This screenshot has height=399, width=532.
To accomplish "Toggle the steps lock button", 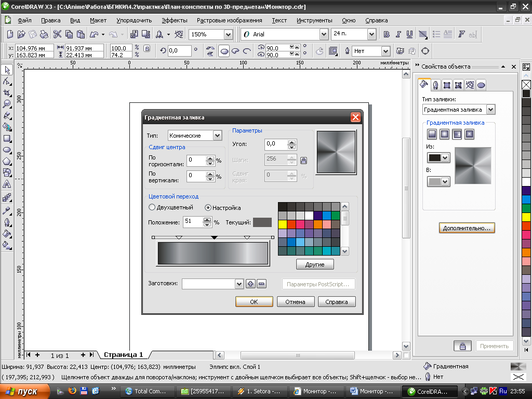I will click(303, 160).
